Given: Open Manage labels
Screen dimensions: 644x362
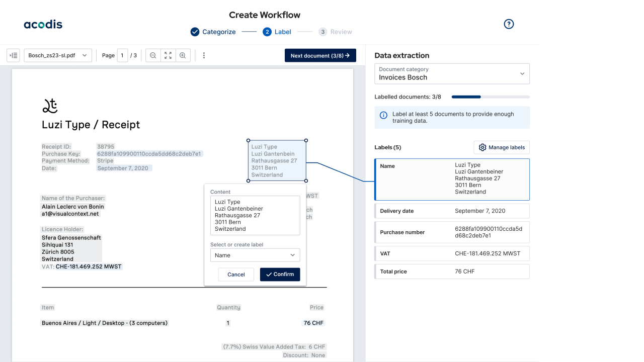Looking at the screenshot, I should (x=502, y=147).
